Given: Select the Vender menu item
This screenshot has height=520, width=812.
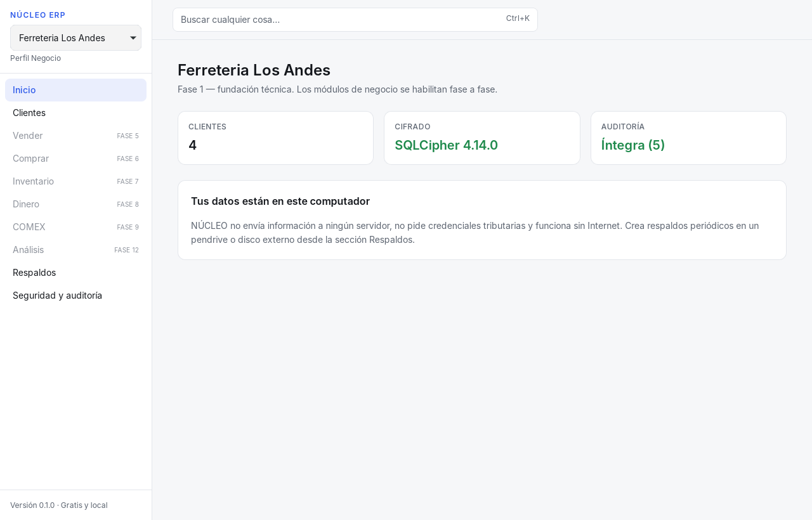Looking at the screenshot, I should (75, 136).
